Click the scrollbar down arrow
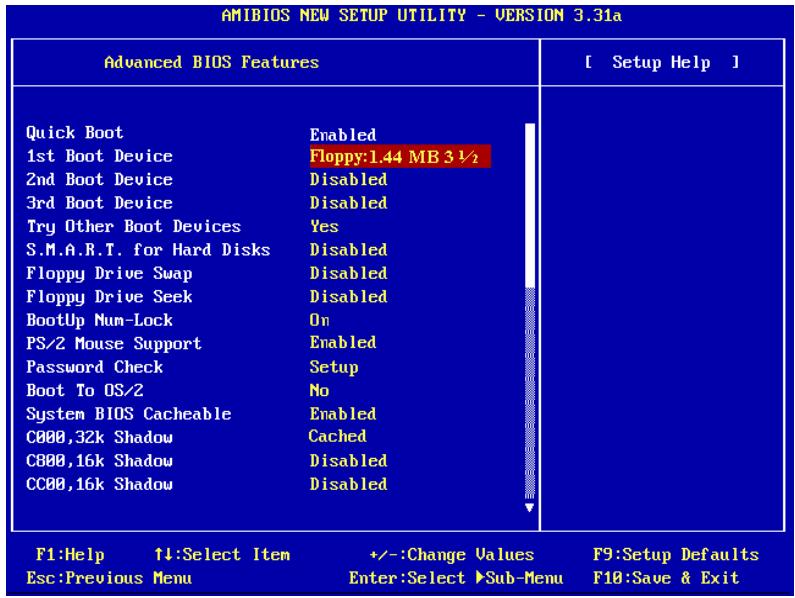 [x=530, y=507]
